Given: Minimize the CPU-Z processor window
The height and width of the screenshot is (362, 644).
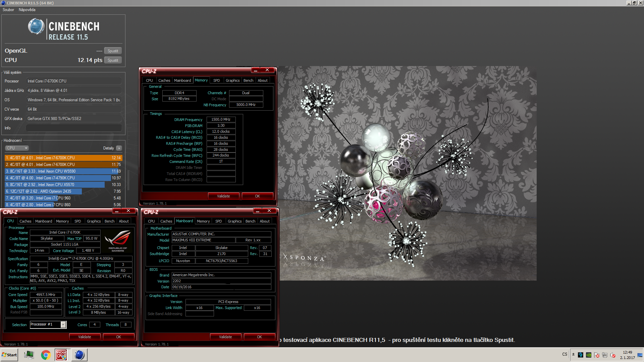Looking at the screenshot, I should point(117,211).
